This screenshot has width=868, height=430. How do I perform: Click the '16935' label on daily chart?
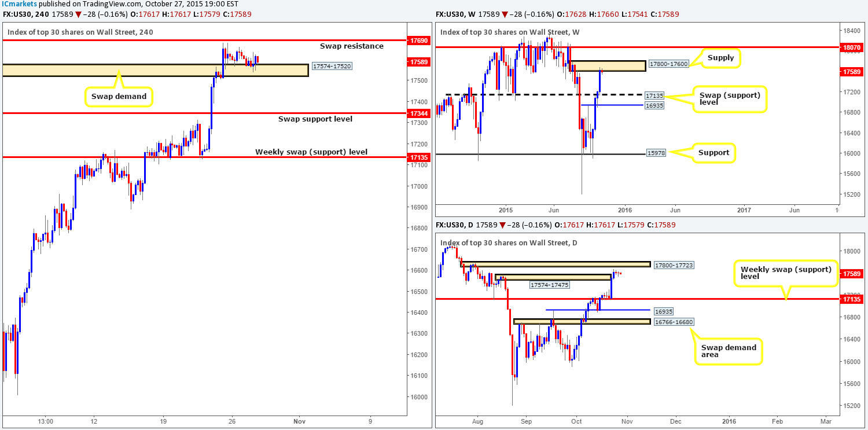click(663, 311)
